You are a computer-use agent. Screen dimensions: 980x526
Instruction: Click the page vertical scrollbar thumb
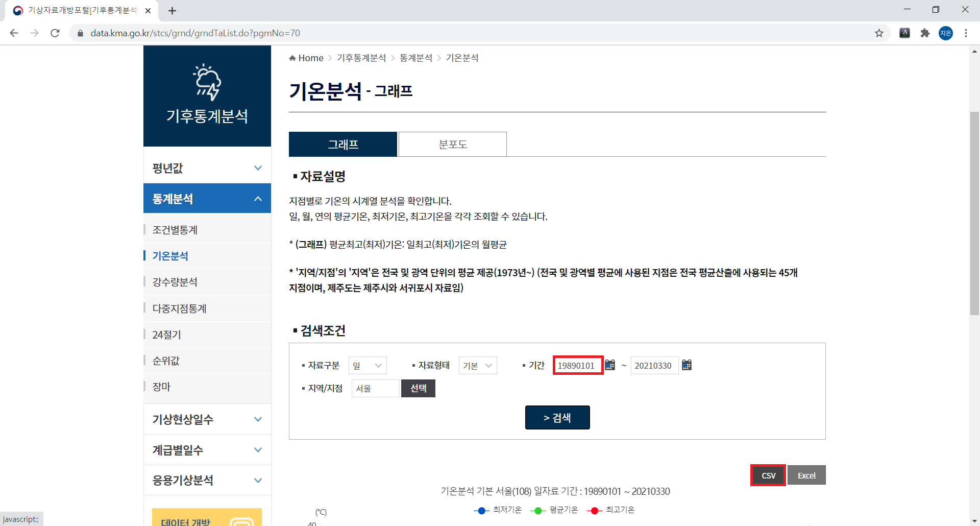pos(974,213)
